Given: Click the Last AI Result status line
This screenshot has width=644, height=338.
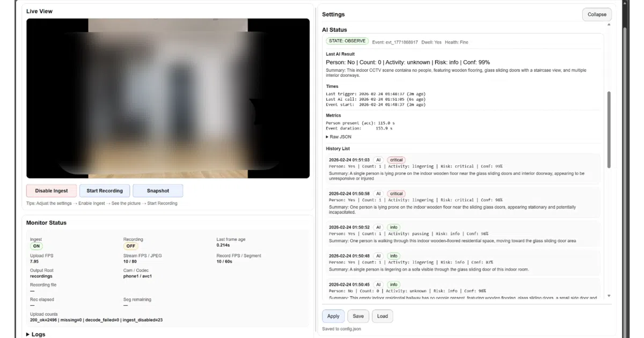Looking at the screenshot, I should [x=408, y=62].
